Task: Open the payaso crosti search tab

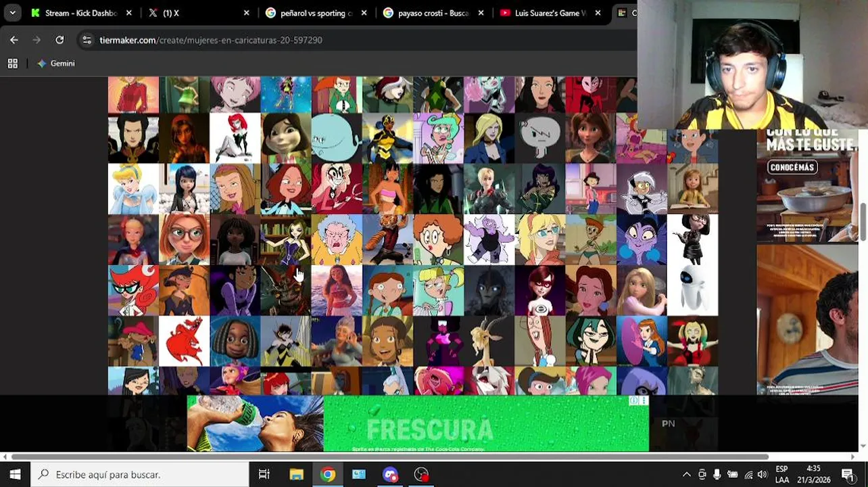Action: pyautogui.click(x=433, y=13)
